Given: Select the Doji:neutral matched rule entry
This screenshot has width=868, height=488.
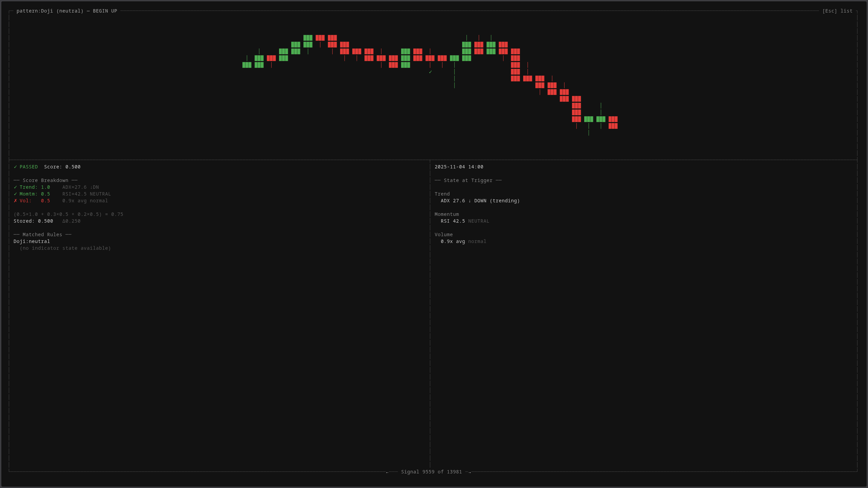Looking at the screenshot, I should coord(32,241).
